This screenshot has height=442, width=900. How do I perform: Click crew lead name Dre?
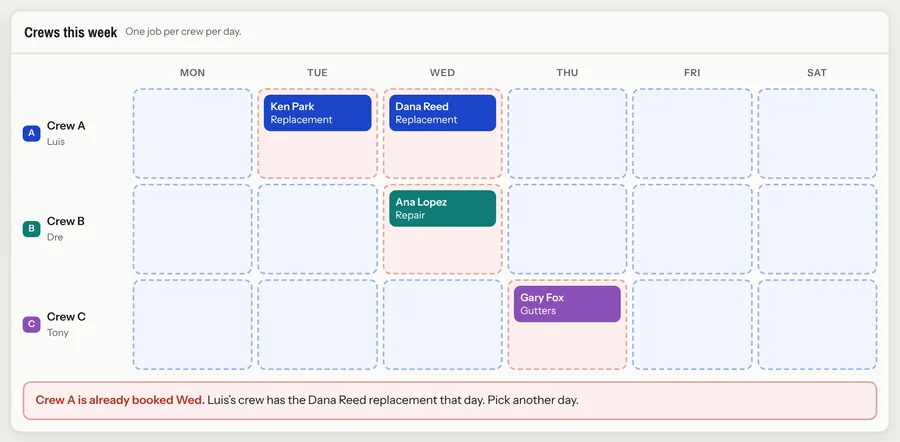(x=55, y=237)
